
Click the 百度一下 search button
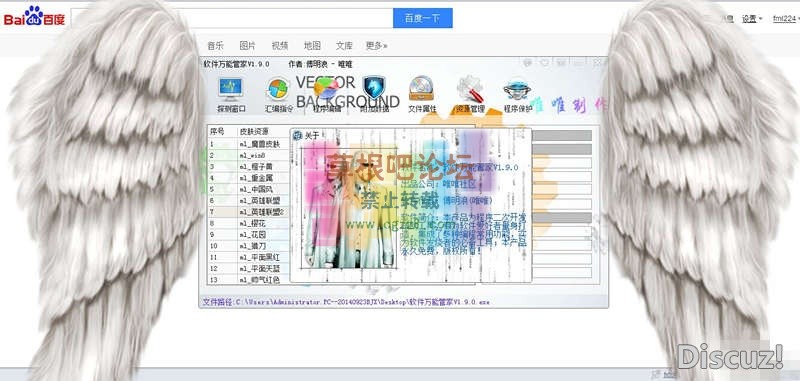coord(422,18)
